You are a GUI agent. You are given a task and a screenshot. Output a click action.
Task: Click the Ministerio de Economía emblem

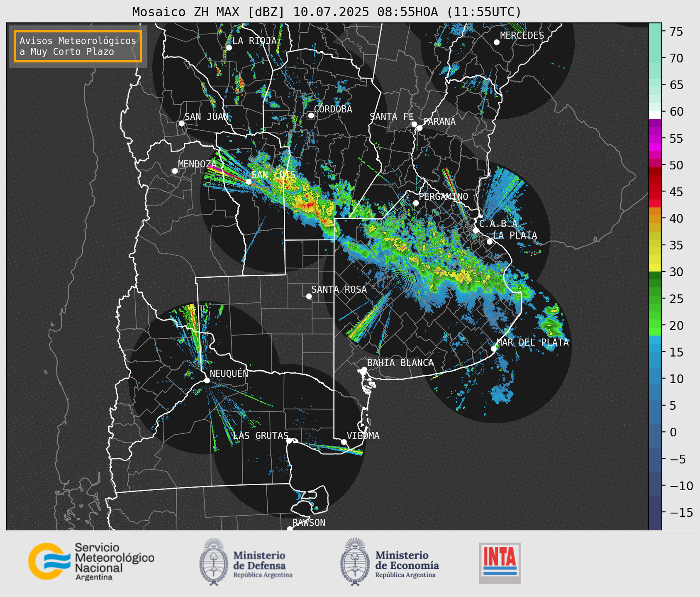coord(355,562)
